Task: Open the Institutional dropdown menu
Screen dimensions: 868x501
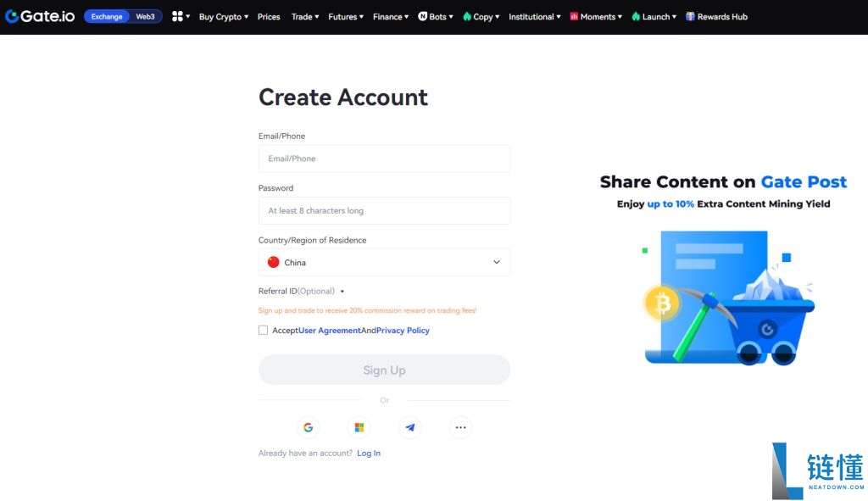Action: 535,17
